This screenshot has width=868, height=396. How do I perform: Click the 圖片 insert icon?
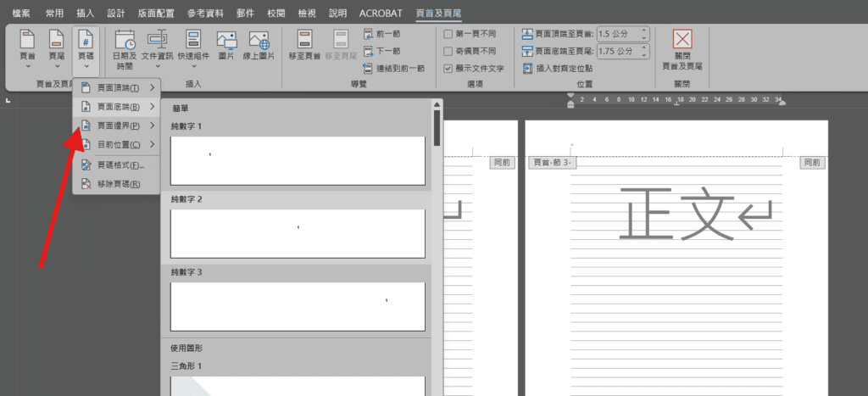point(225,41)
